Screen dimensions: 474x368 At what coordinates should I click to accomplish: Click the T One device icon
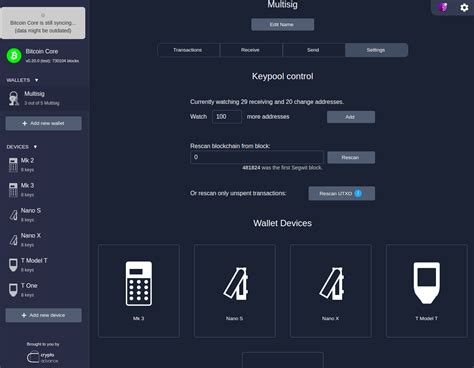coord(13,290)
